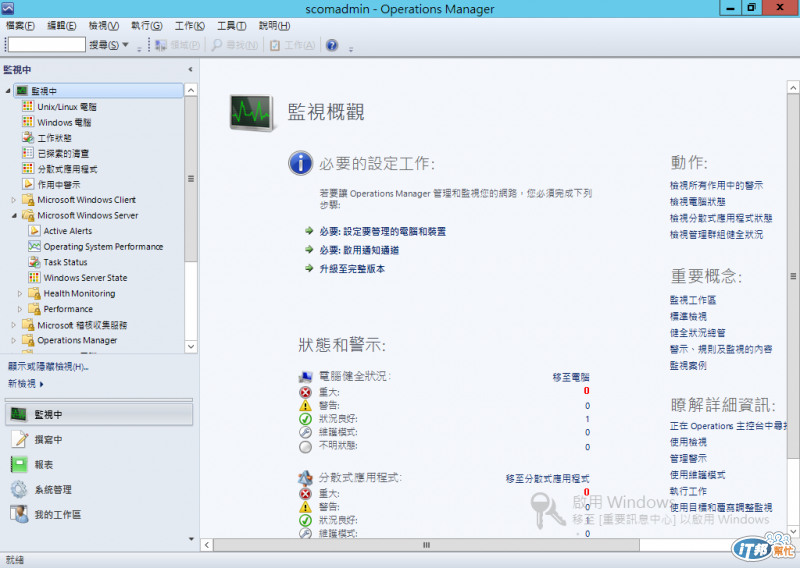The height and width of the screenshot is (568, 800).
Task: Open the 搜尋(S) dropdown arrow
Action: pos(126,45)
